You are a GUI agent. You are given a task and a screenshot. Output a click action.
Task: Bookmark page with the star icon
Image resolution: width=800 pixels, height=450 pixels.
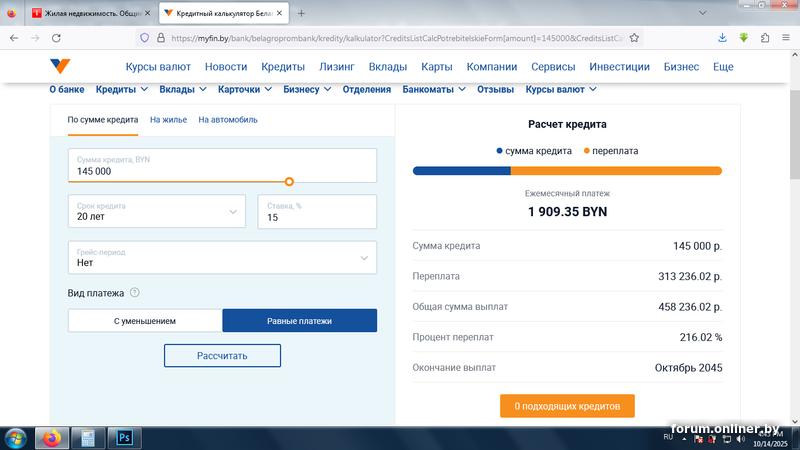[634, 38]
